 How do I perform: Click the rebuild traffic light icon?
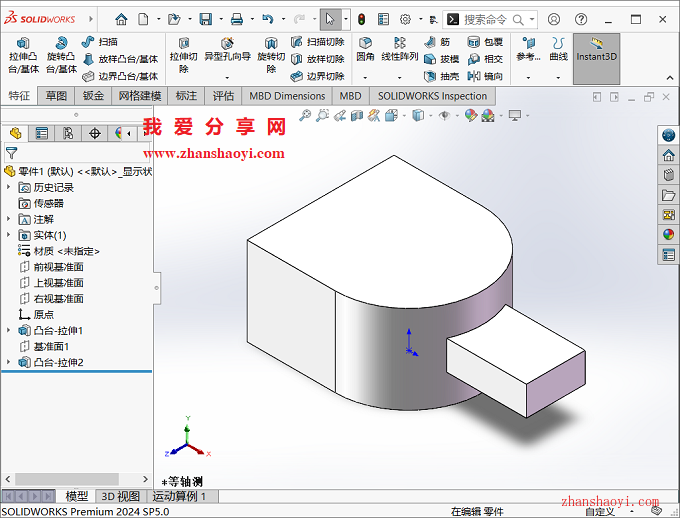(x=361, y=19)
